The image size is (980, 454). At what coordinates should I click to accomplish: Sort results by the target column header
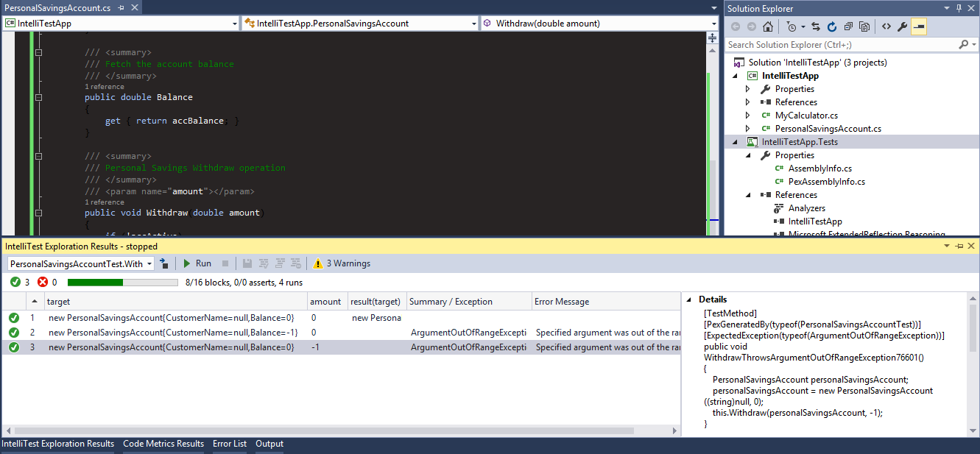[x=175, y=302]
